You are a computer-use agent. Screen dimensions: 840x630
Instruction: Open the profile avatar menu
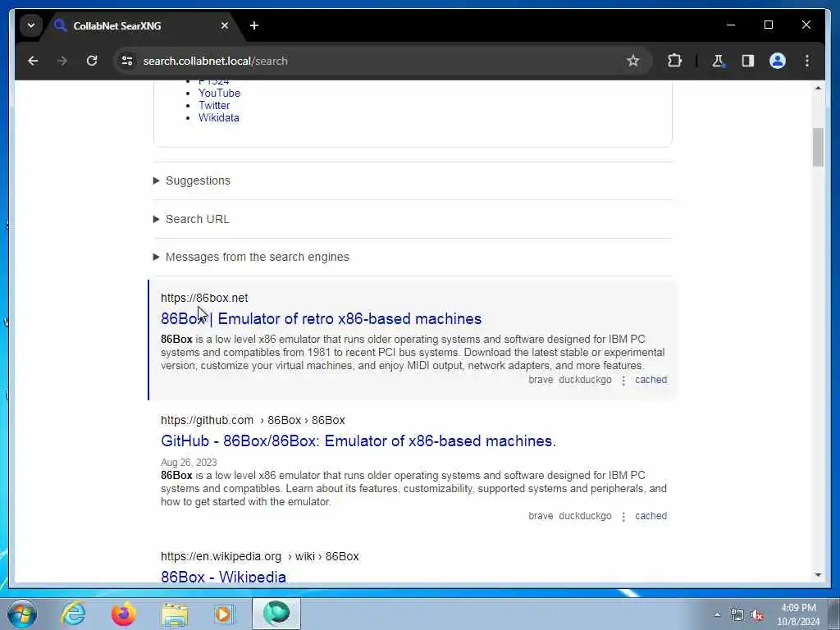778,61
